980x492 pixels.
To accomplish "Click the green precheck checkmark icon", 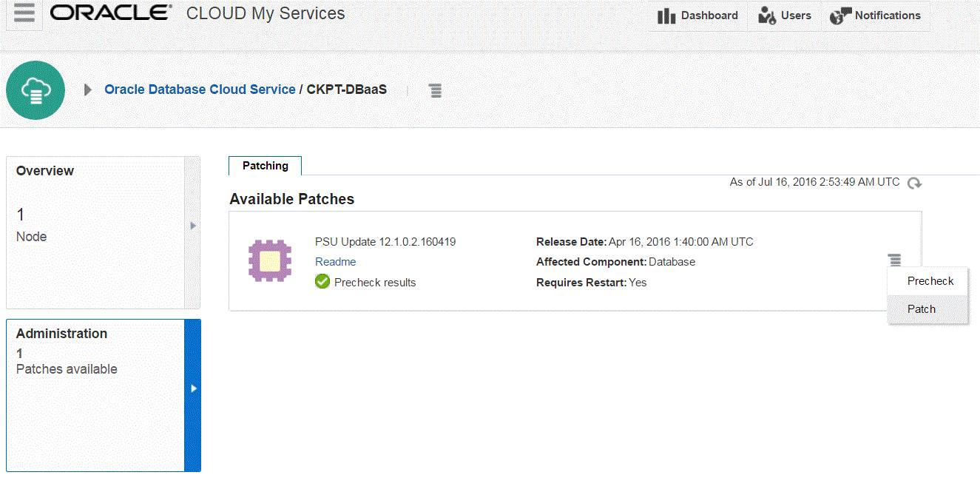I will click(x=322, y=282).
